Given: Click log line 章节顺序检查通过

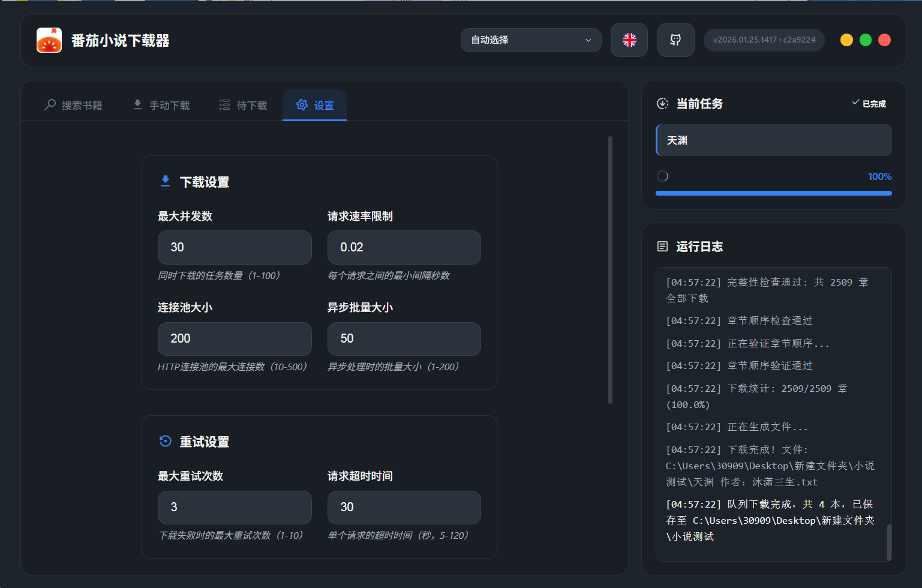Looking at the screenshot, I should [x=739, y=321].
